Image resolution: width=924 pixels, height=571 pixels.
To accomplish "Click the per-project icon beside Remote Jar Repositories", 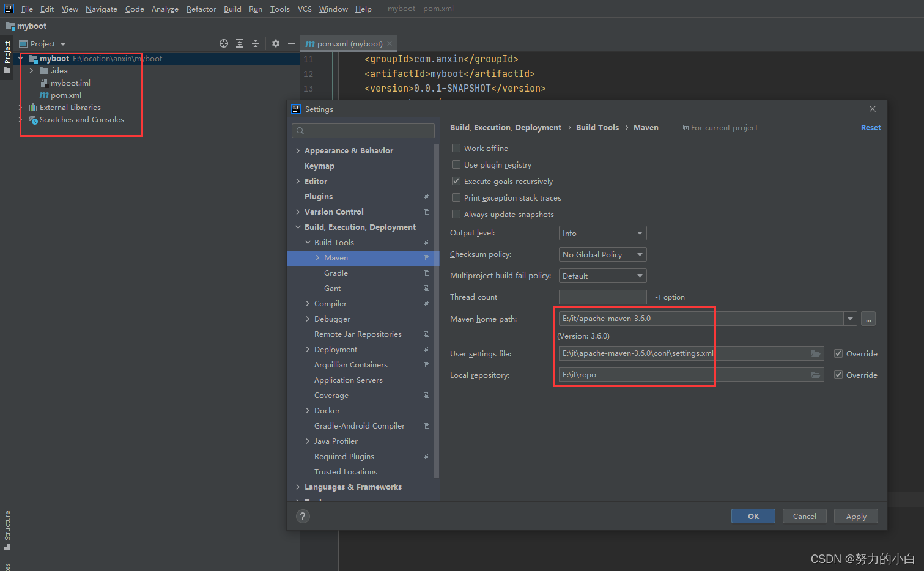I will point(426,334).
